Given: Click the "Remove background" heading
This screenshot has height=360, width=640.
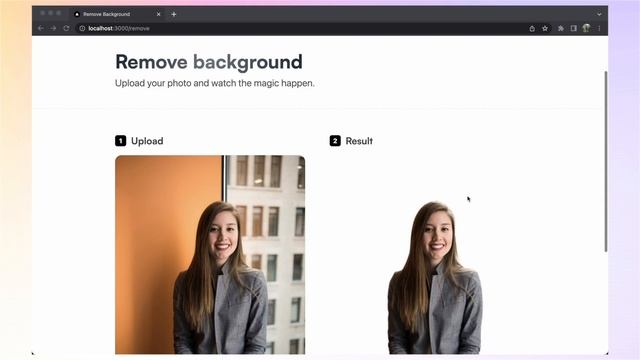Looking at the screenshot, I should (x=209, y=62).
